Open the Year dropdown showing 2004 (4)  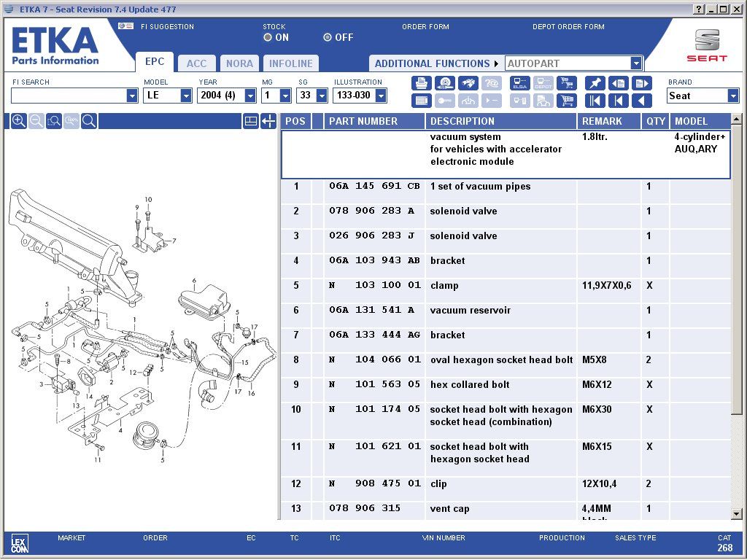coord(250,96)
